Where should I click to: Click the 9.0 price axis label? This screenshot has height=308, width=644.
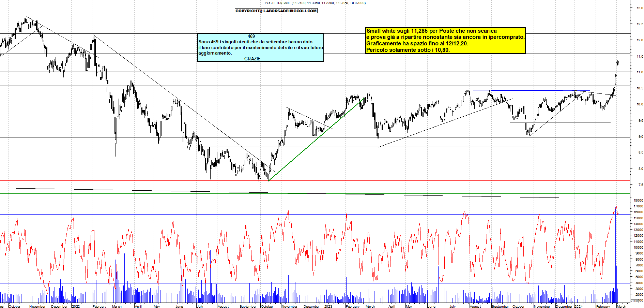(x=641, y=137)
